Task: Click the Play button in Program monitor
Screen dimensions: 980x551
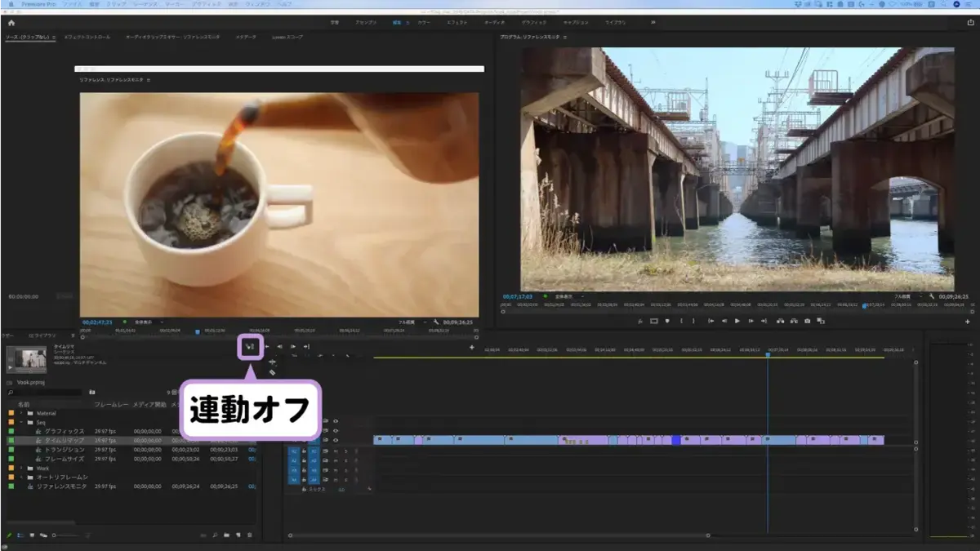Action: pos(737,321)
